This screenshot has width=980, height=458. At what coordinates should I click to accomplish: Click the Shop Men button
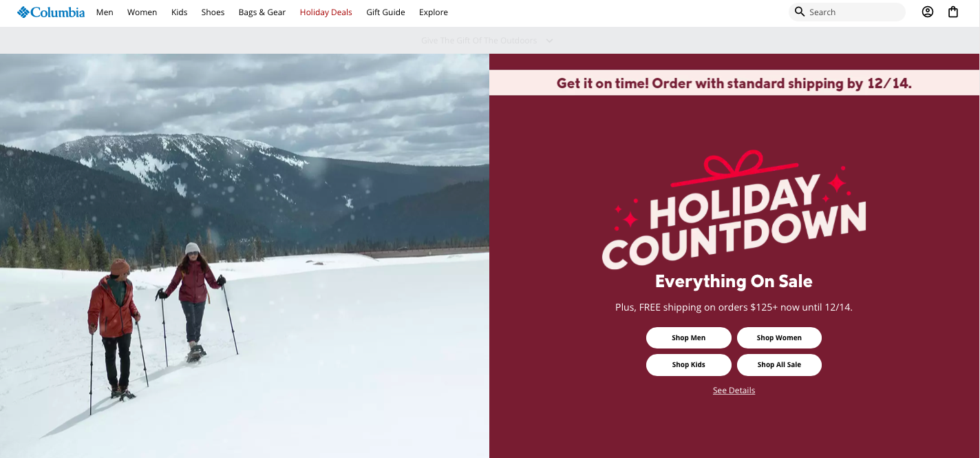pos(688,338)
